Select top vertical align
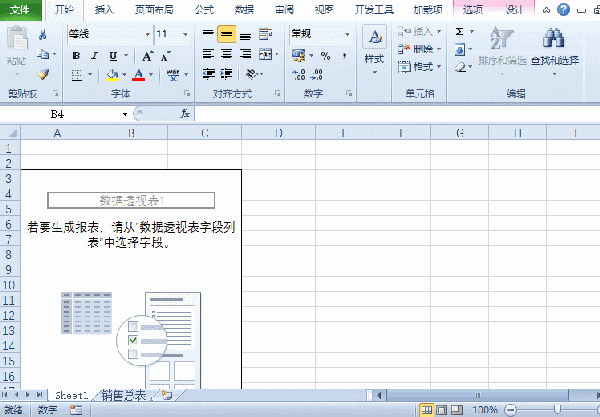Screen dimensions: 600x417 [208, 34]
